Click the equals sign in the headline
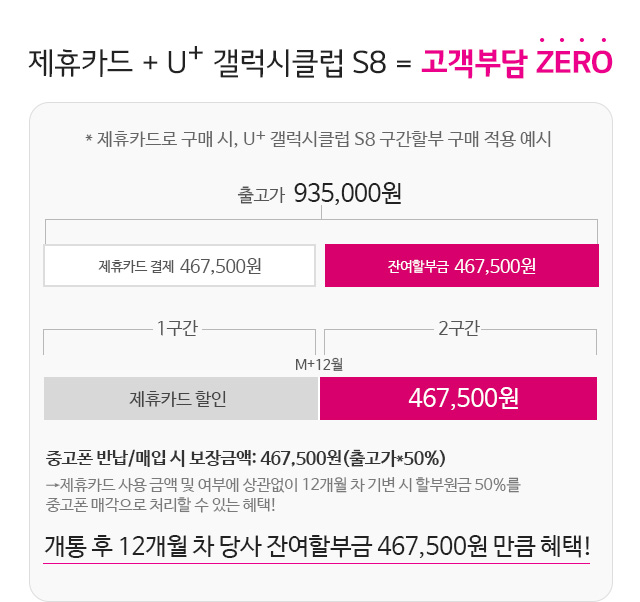Image resolution: width=640 pixels, height=602 pixels. pyautogui.click(x=404, y=63)
